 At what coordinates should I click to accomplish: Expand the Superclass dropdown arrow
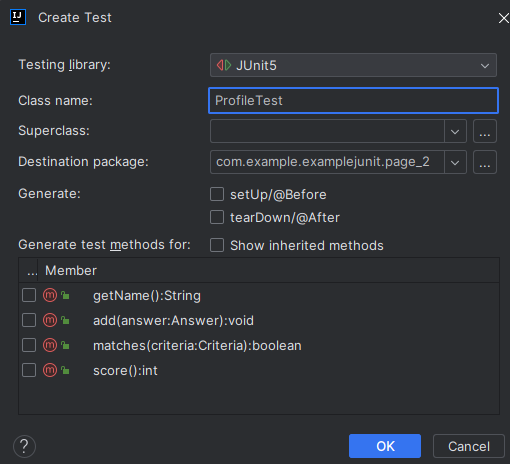(x=455, y=131)
